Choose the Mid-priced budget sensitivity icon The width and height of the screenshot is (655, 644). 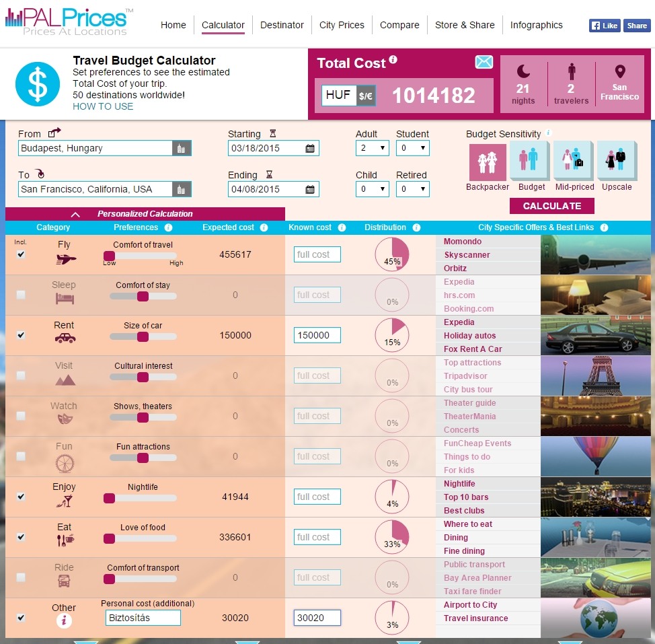574,161
